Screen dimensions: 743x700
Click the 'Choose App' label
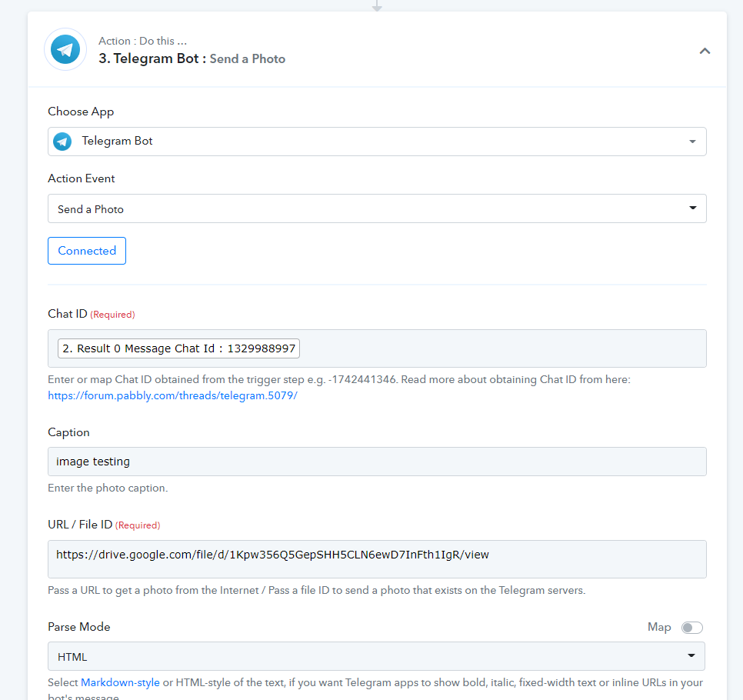click(x=81, y=112)
